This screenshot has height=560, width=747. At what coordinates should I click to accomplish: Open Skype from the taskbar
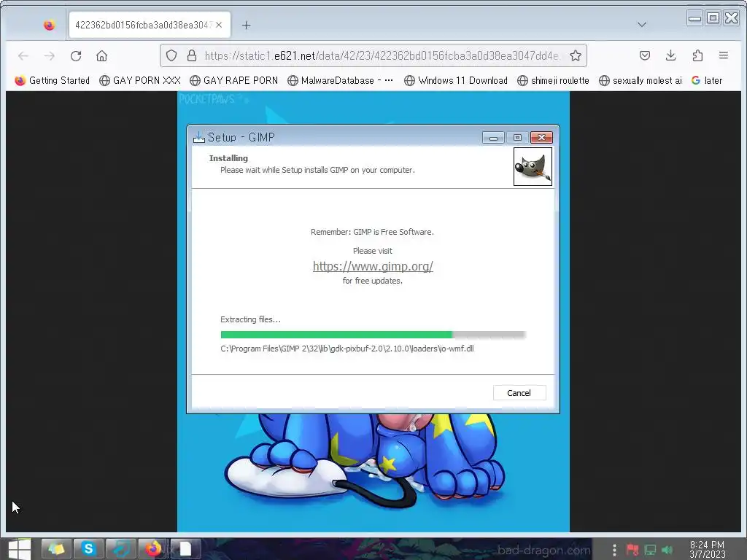88,549
